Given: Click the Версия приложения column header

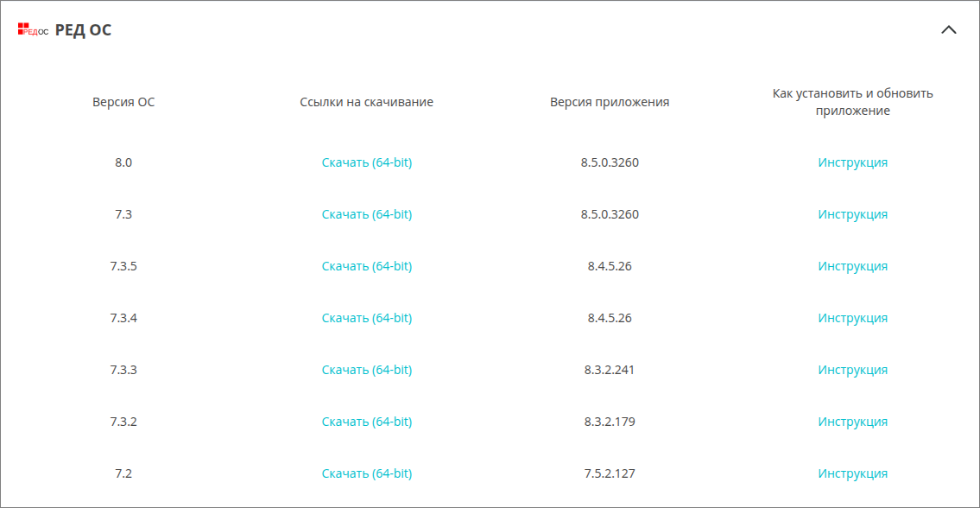Looking at the screenshot, I should pyautogui.click(x=610, y=102).
